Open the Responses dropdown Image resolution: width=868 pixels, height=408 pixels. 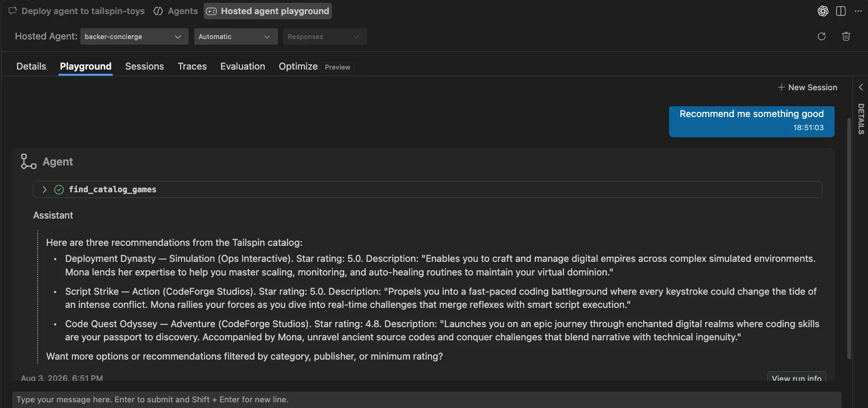coord(324,37)
